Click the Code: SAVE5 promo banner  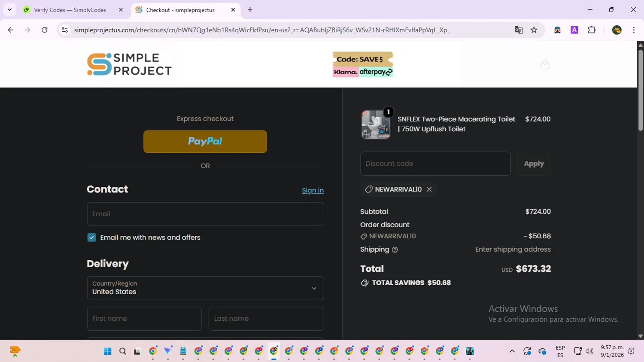pyautogui.click(x=363, y=64)
